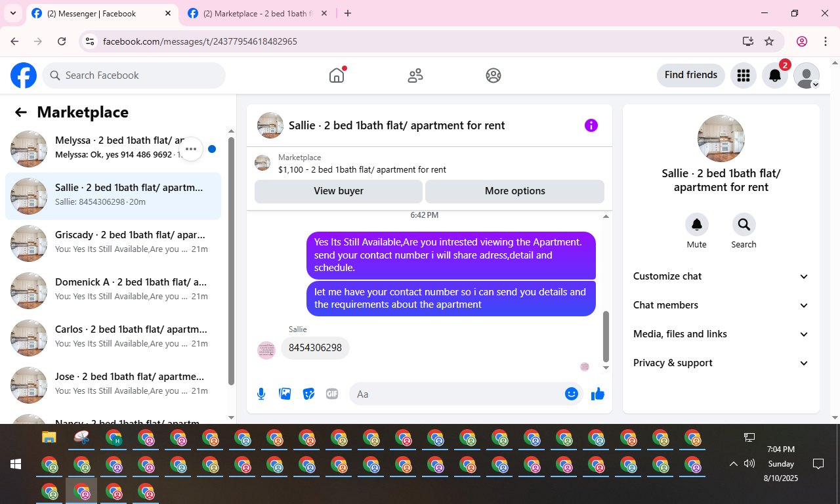Expand Media, files and links section
840x504 pixels.
click(721, 334)
